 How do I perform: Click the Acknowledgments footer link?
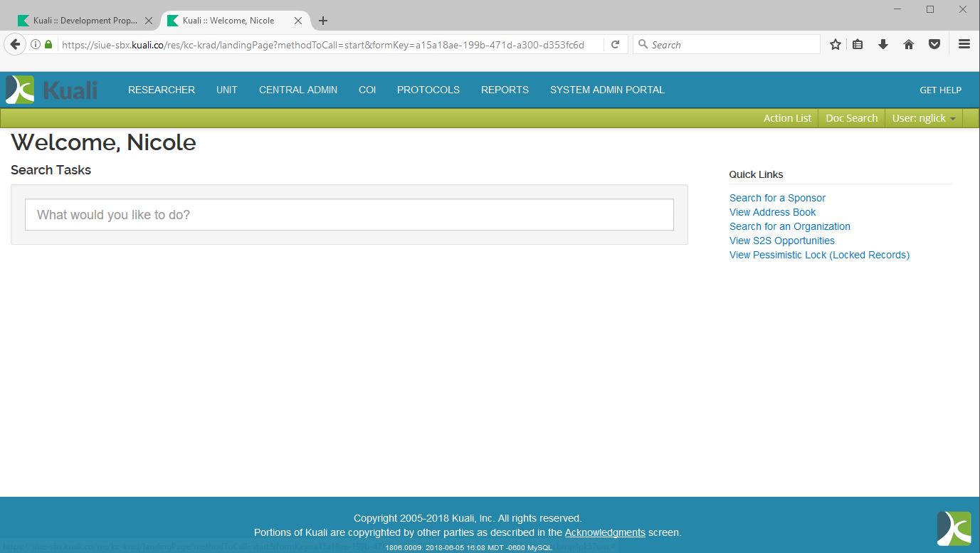(605, 532)
